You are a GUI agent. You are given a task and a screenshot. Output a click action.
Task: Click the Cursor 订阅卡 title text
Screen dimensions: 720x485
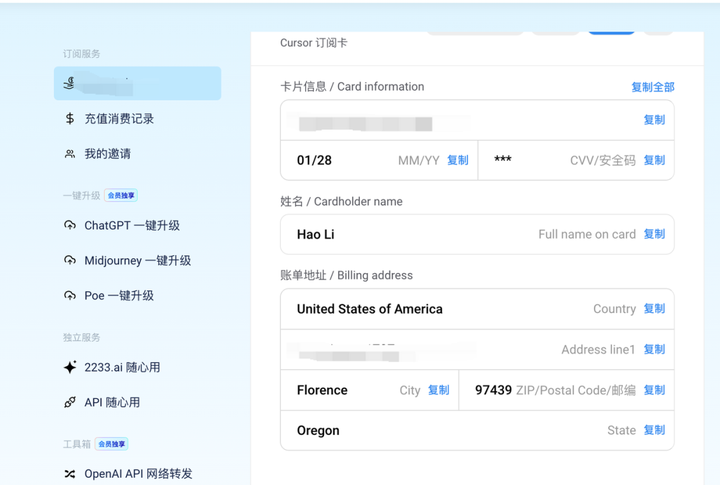[314, 43]
